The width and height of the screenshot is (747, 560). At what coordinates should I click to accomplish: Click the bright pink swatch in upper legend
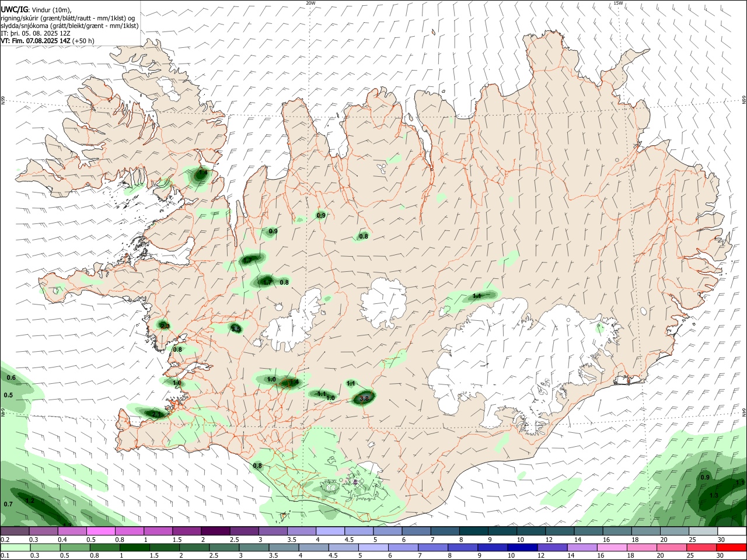(x=101, y=531)
